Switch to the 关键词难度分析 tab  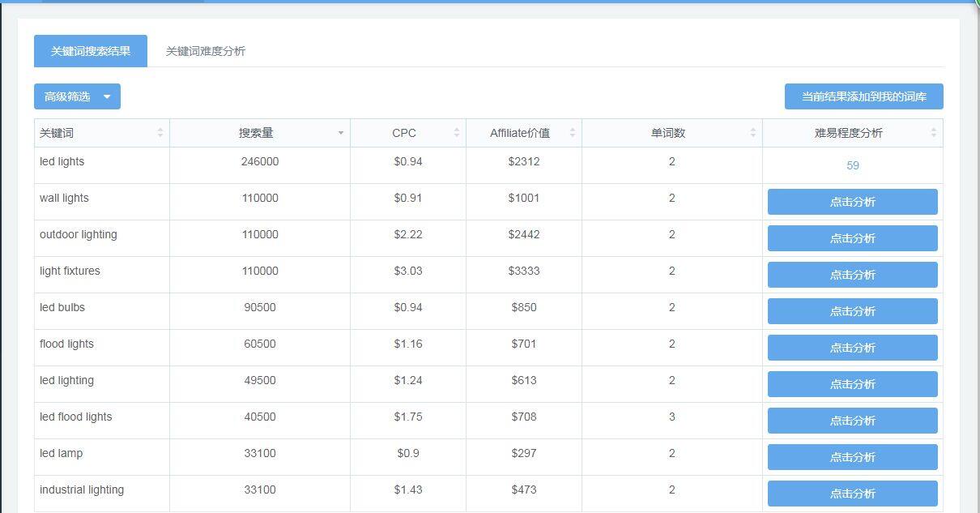206,51
